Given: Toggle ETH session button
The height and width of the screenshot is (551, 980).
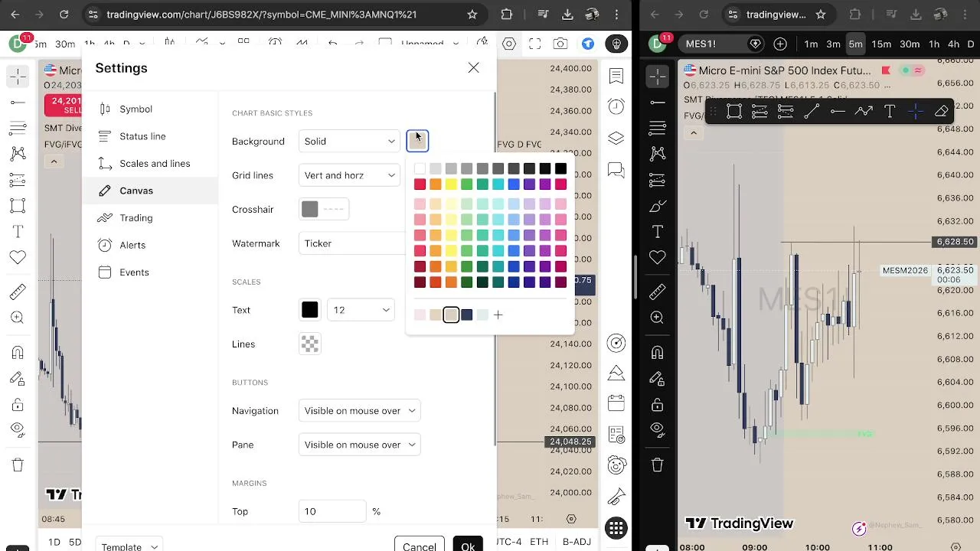Looking at the screenshot, I should 539,542.
